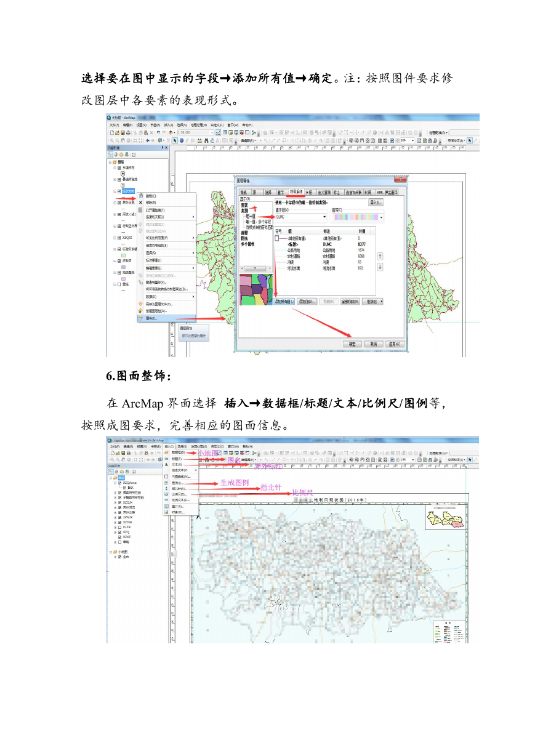Collapse the 行政区乡镇 layer tree node

pos(115,249)
